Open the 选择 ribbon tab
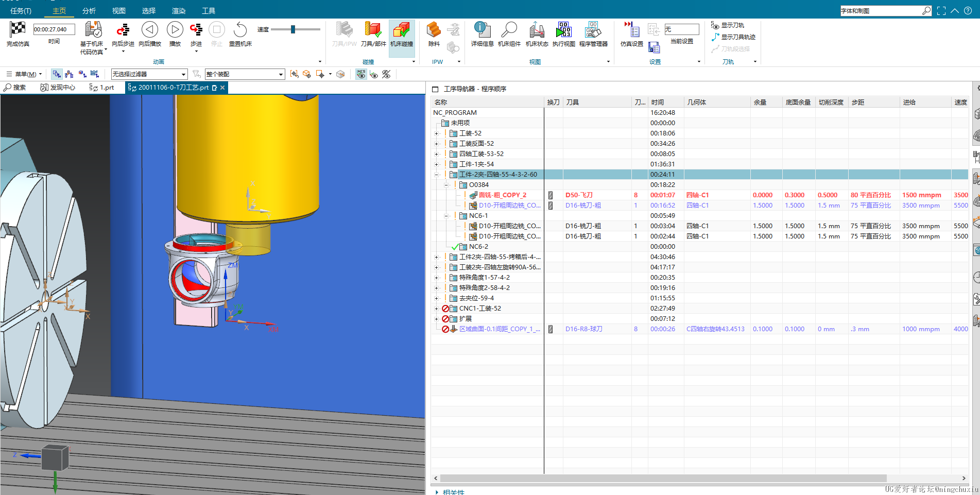This screenshot has height=495, width=980. [149, 11]
